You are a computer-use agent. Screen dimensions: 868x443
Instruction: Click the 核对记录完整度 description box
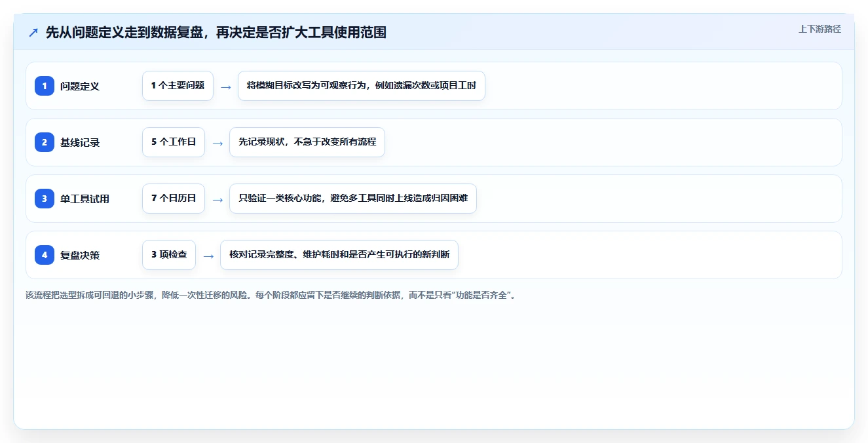[339, 255]
